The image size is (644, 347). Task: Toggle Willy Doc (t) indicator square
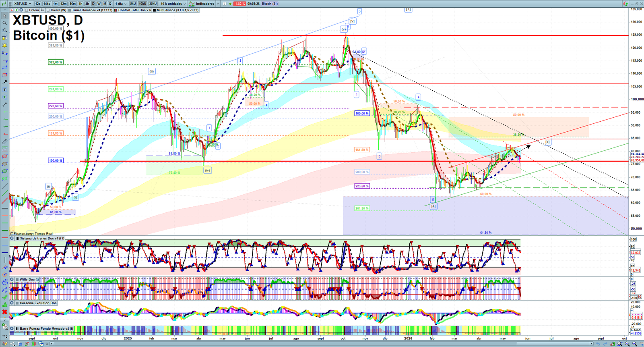[17, 279]
